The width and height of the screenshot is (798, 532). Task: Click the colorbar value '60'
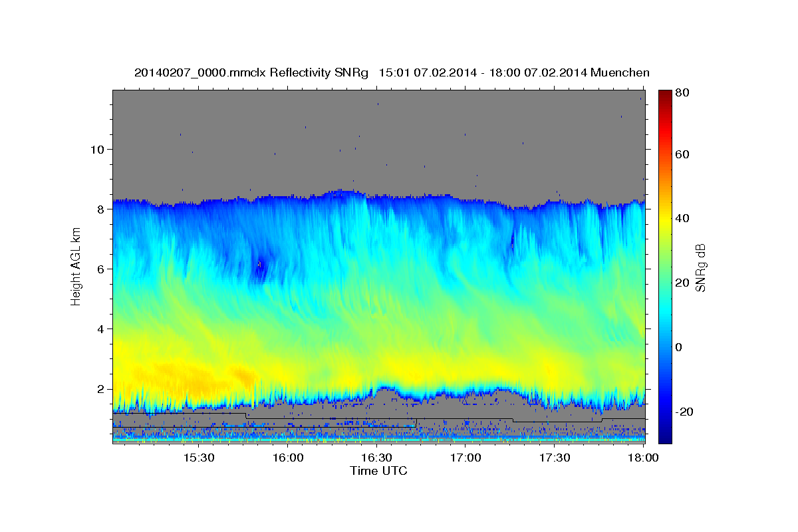click(682, 154)
